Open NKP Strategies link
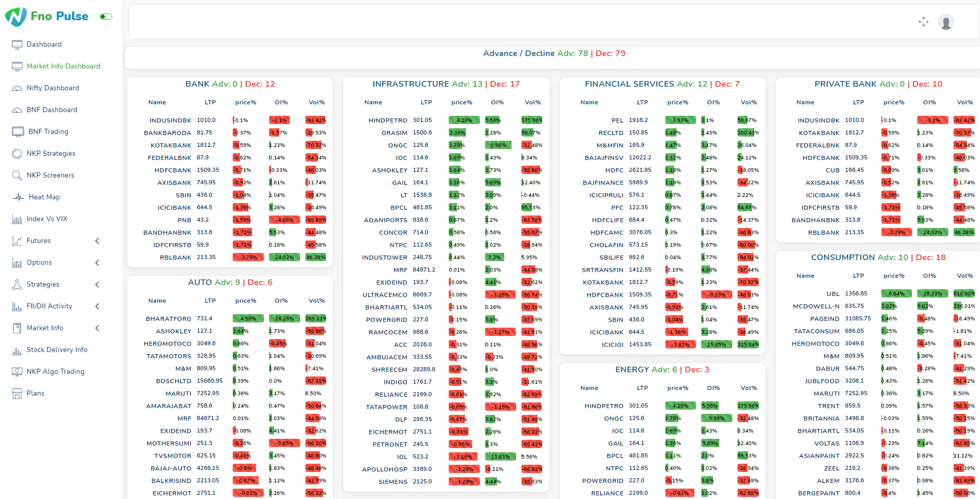The height and width of the screenshot is (499, 980). 51,154
